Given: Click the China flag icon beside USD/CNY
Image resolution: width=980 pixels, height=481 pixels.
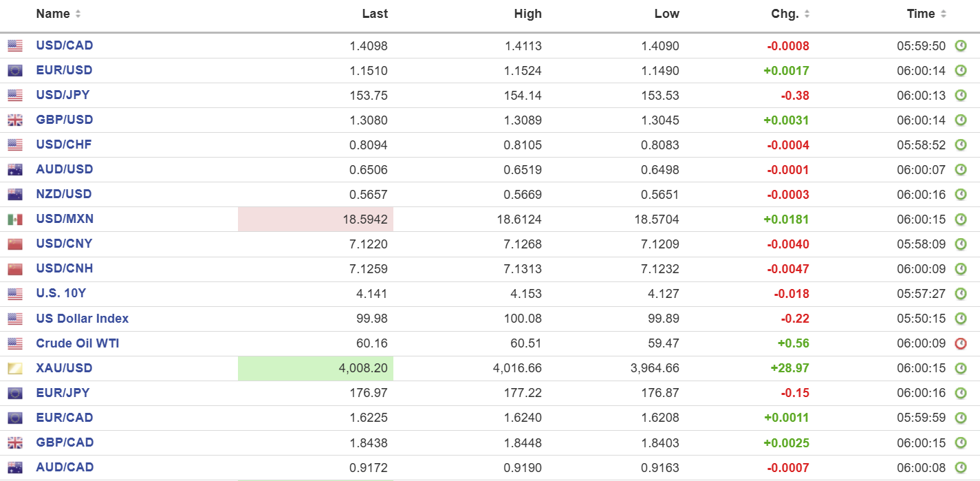Looking at the screenshot, I should 15,244.
